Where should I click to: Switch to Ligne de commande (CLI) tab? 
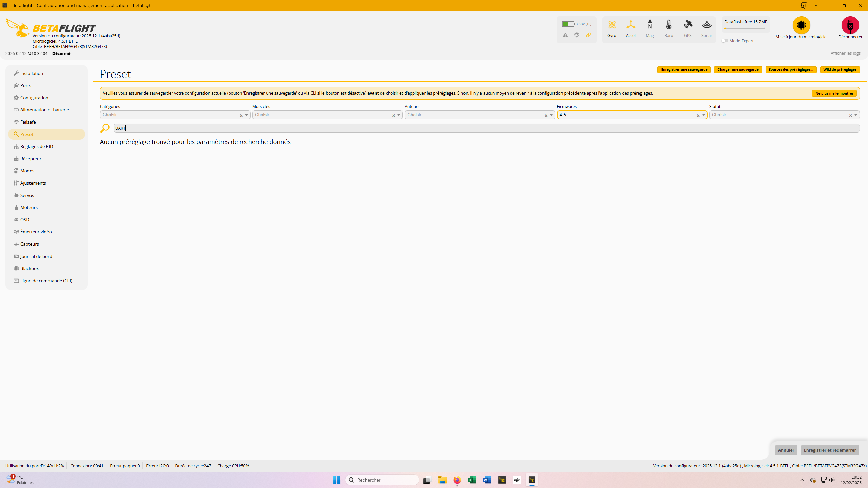tap(46, 281)
